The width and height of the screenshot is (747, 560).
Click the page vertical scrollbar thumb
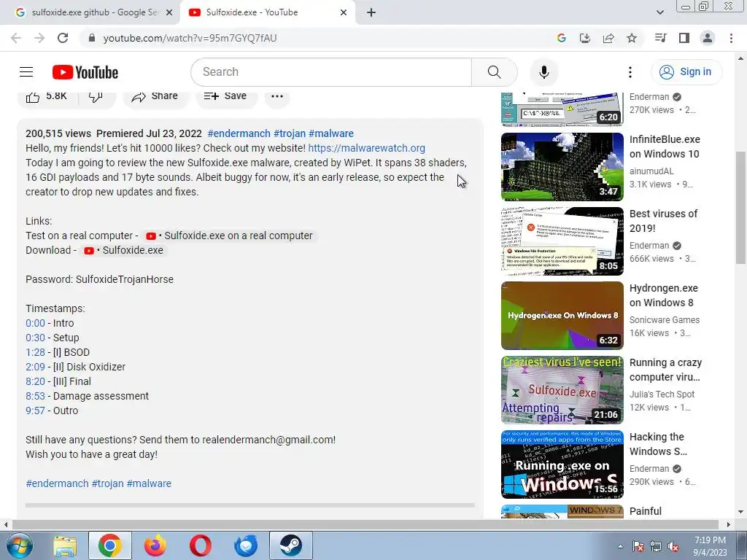click(x=740, y=207)
